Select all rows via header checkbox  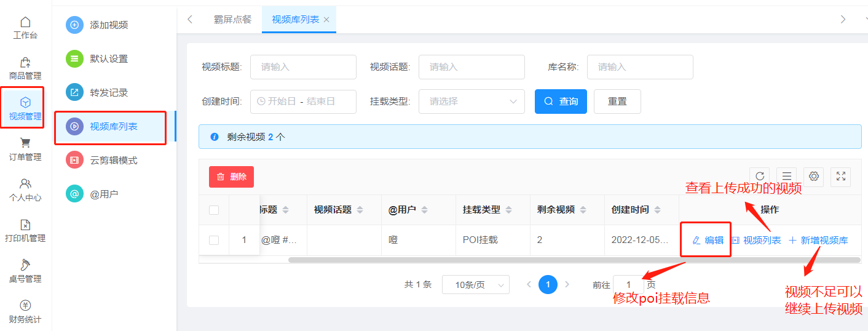coord(214,210)
